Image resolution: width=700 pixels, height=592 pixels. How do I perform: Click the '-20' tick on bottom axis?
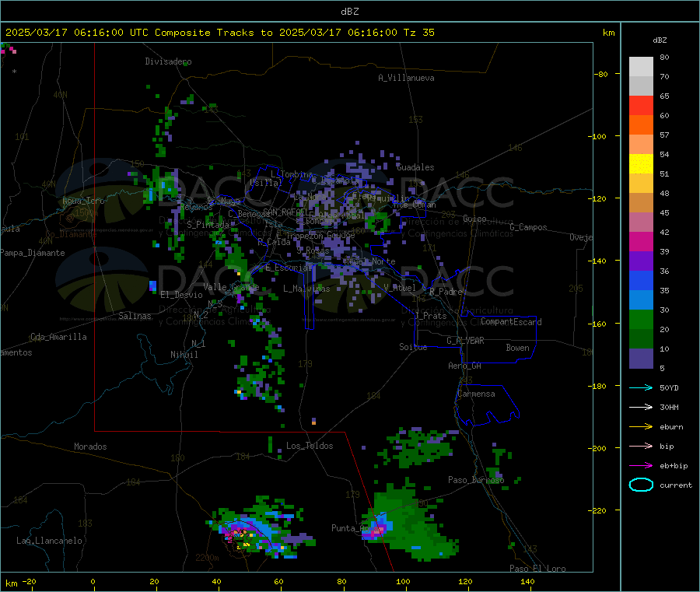(x=29, y=581)
